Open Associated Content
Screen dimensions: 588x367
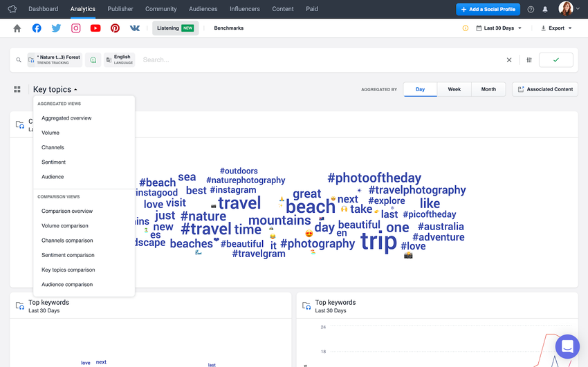coord(545,89)
